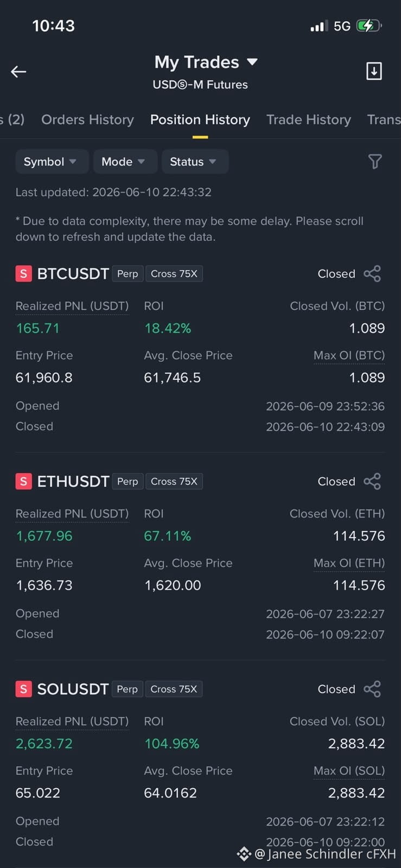Share the ETHUSDT closed position
The image size is (401, 868).
click(372, 481)
